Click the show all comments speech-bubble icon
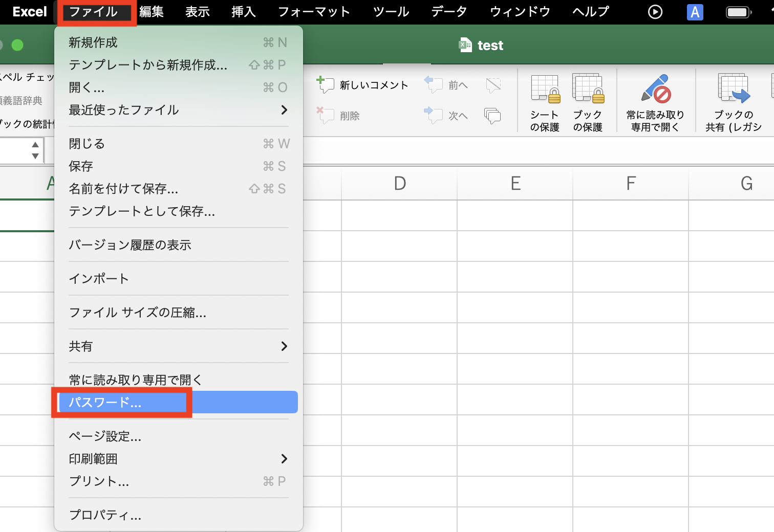Image resolution: width=774 pixels, height=532 pixels. (492, 116)
